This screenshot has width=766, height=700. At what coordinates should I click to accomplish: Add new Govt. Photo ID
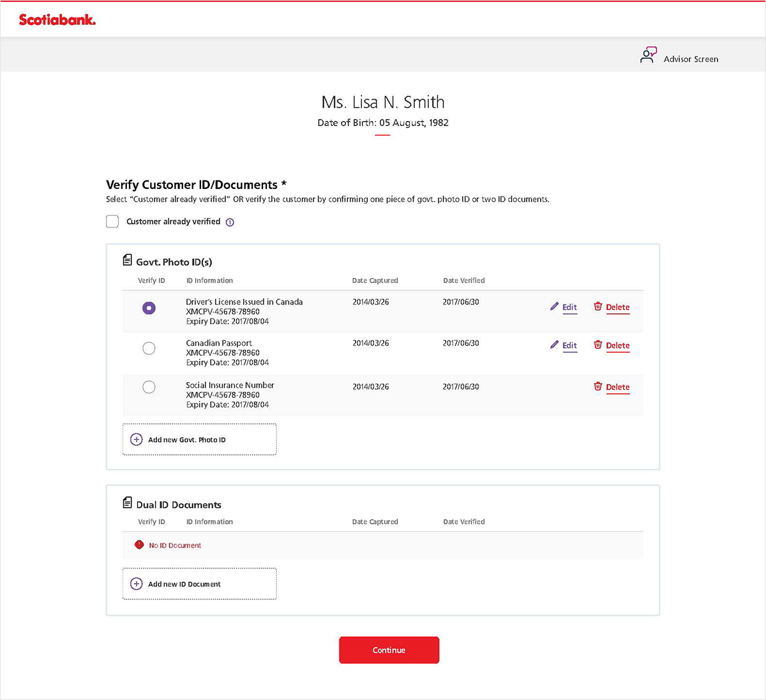[x=199, y=440]
